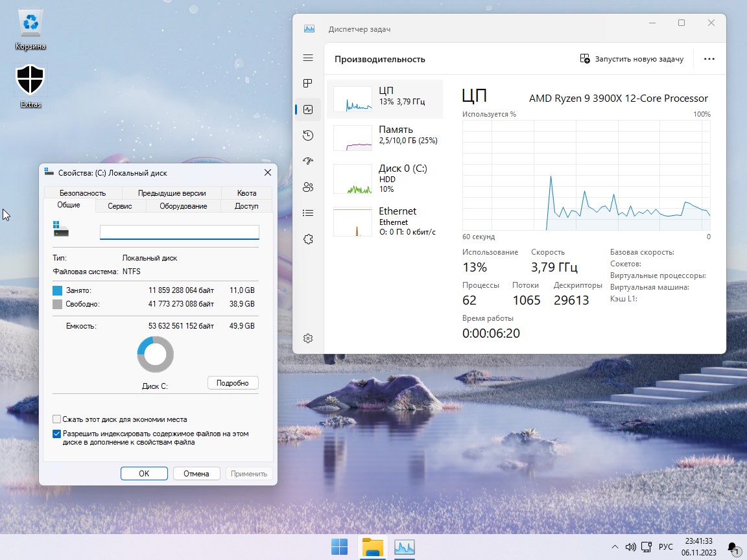Click Подробно button in disk properties

pos(233,383)
